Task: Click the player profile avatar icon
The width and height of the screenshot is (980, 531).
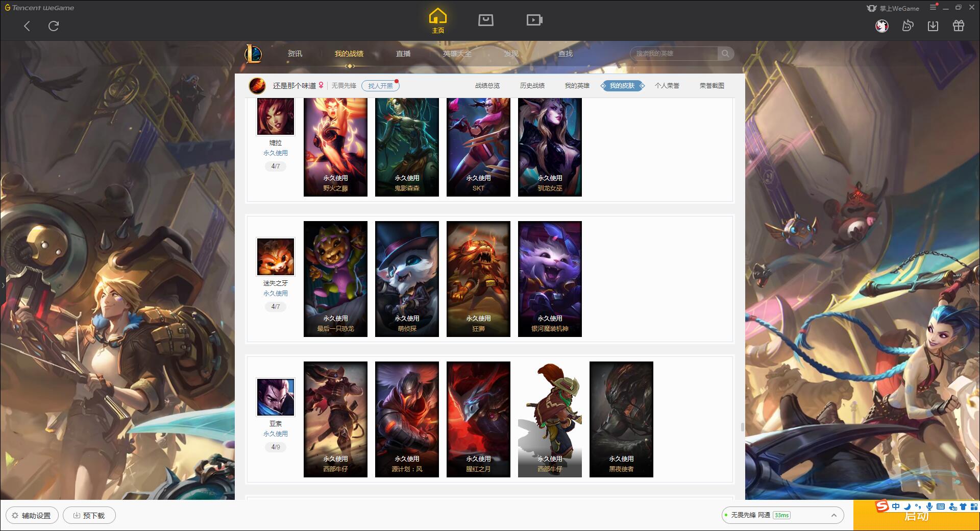Action: point(257,86)
